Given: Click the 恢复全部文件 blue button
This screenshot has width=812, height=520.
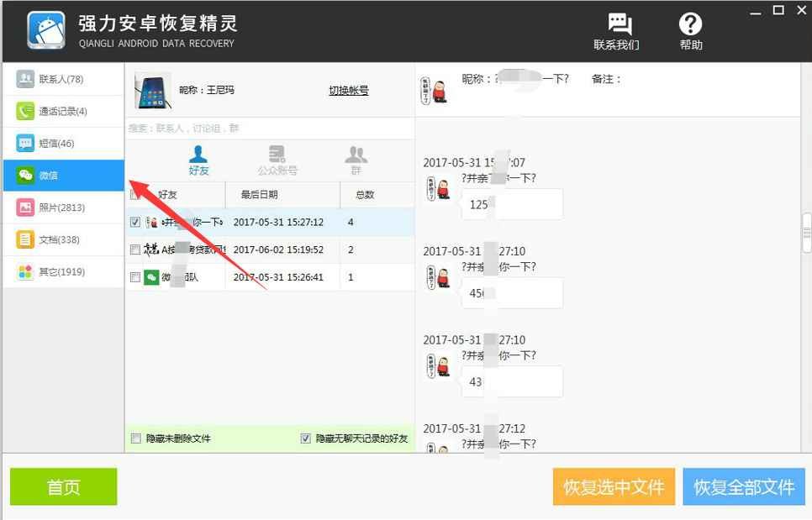Looking at the screenshot, I should click(x=744, y=486).
